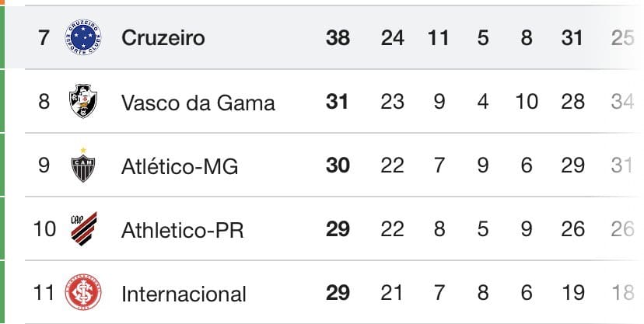Click position number 10 in standings
The image size is (644, 324).
44,230
